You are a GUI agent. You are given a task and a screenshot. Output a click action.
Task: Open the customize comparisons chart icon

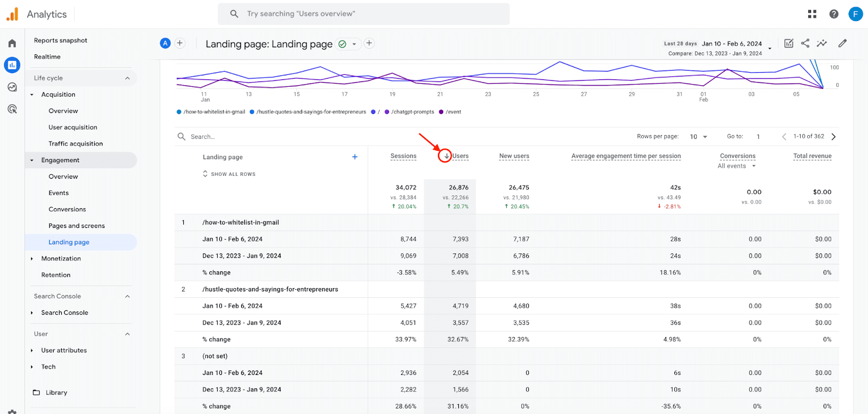(x=789, y=43)
